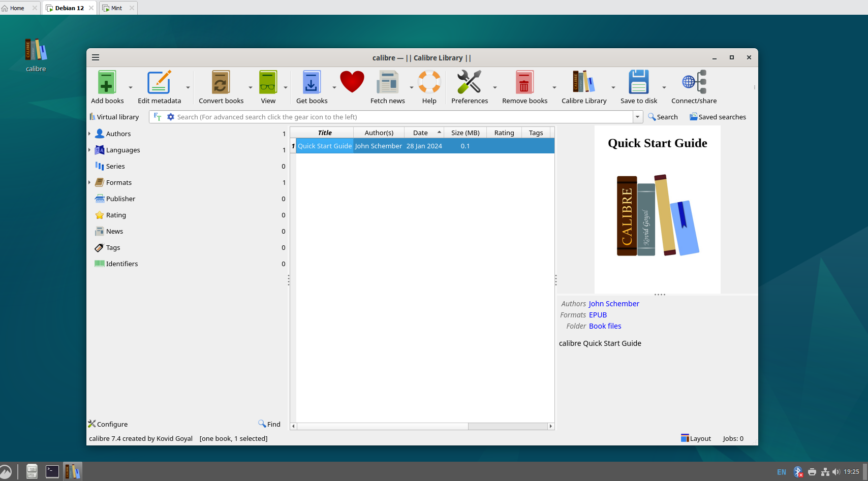Click Remove books trash icon
Screen dimensions: 868x481
pyautogui.click(x=524, y=82)
